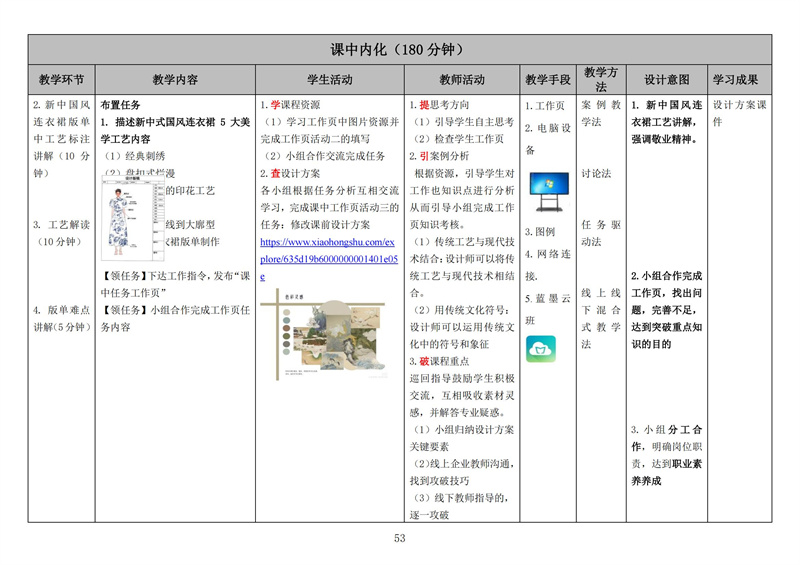Click the page number 53
Image resolution: width=800 pixels, height=565 pixels.
(x=399, y=538)
